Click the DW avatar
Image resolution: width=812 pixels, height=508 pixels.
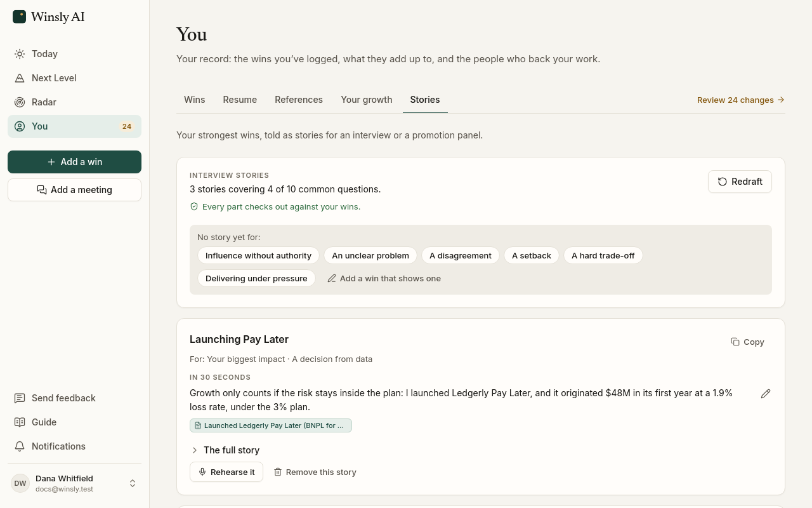(x=20, y=483)
